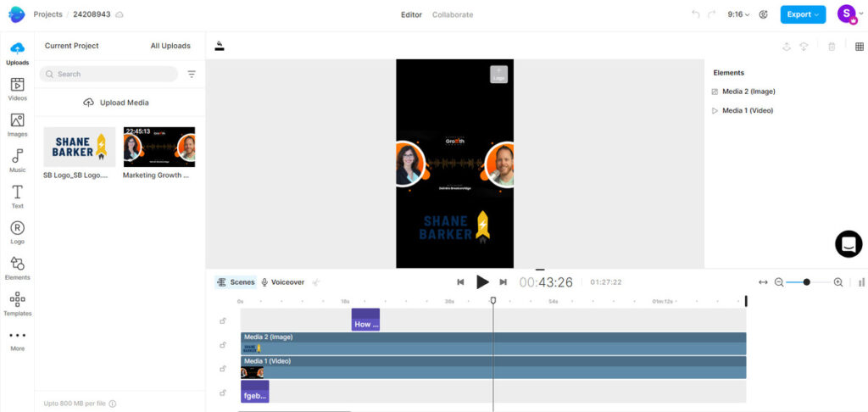Adjust the timeline zoom slider handle

click(807, 282)
